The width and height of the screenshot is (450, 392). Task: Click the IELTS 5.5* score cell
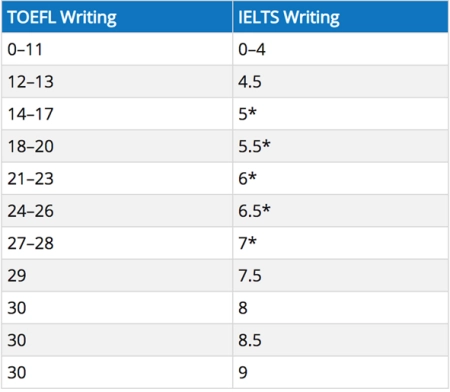(x=340, y=146)
